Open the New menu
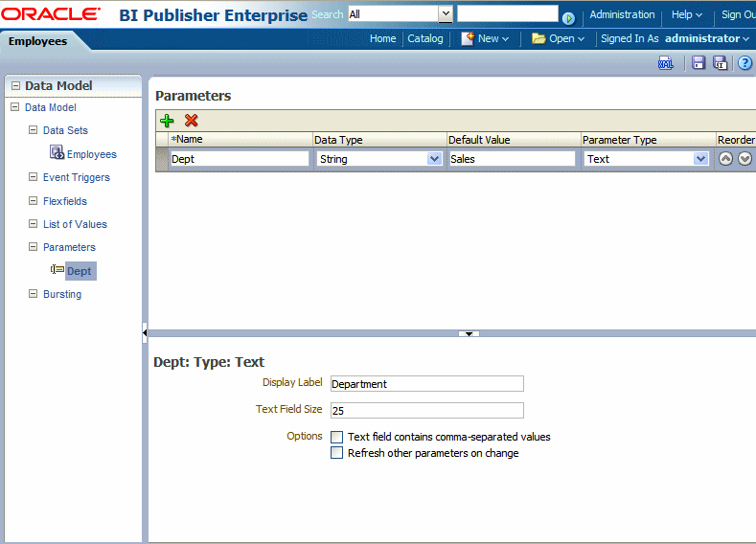 [x=493, y=38]
